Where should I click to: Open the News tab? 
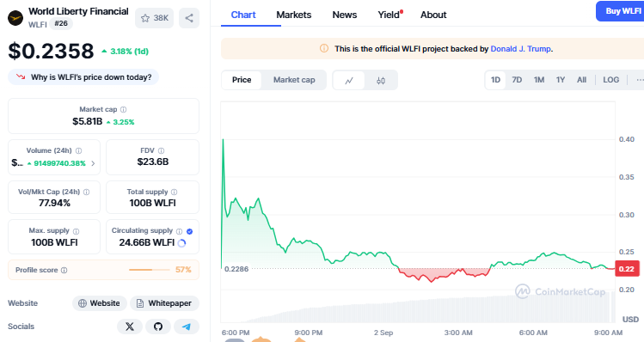point(345,15)
